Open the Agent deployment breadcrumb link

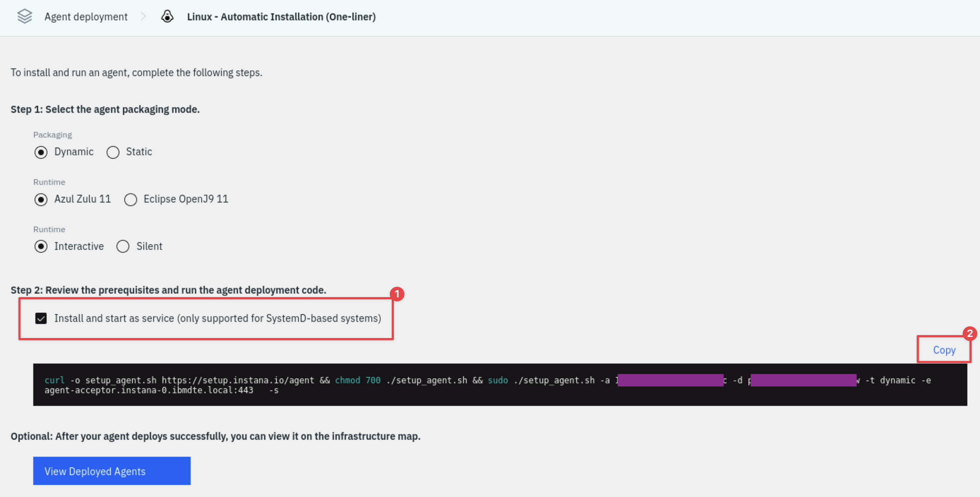tap(86, 17)
